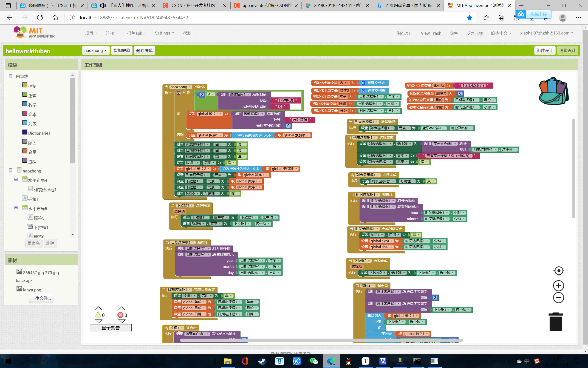Open browser settings ellipsis menu
Image resolution: width=588 pixels, height=368 pixels.
point(578,17)
